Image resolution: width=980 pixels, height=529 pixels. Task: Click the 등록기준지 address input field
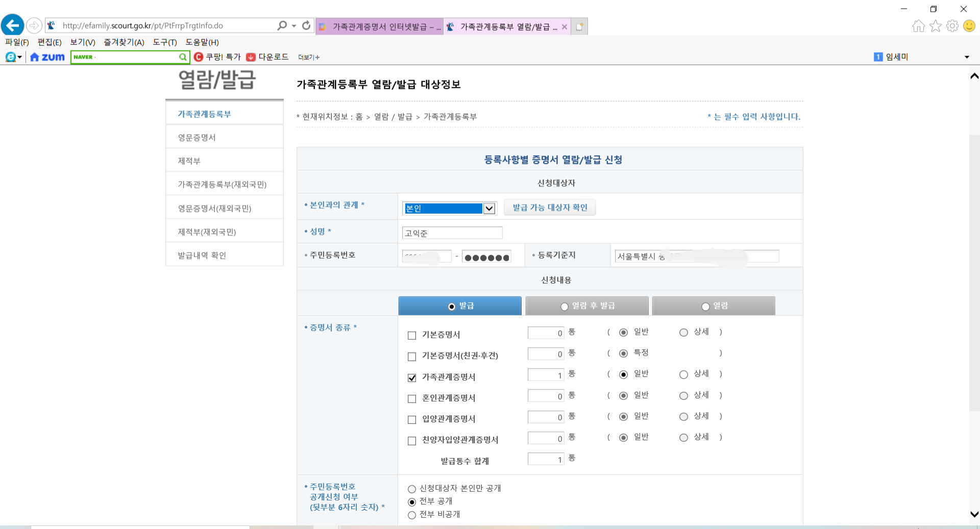pos(697,256)
